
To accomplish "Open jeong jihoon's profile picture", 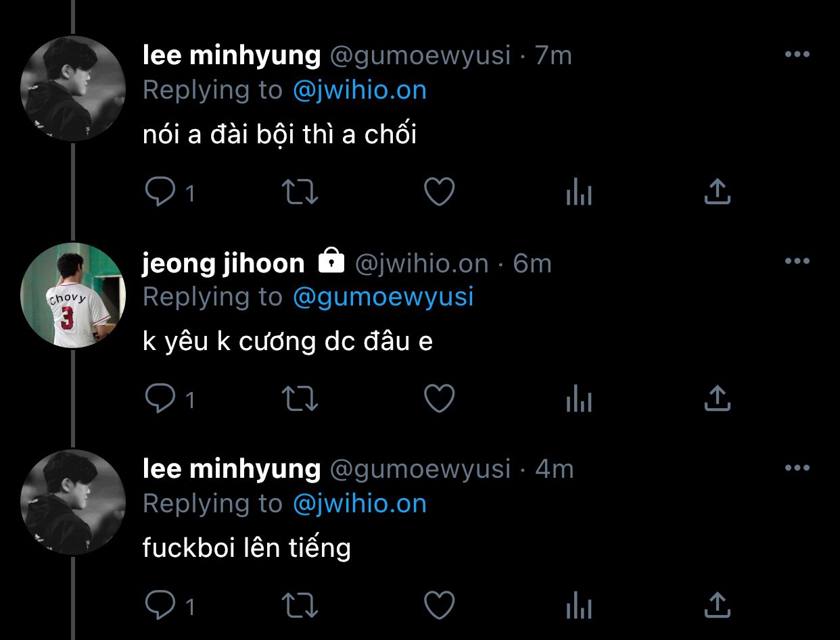I will tap(73, 295).
